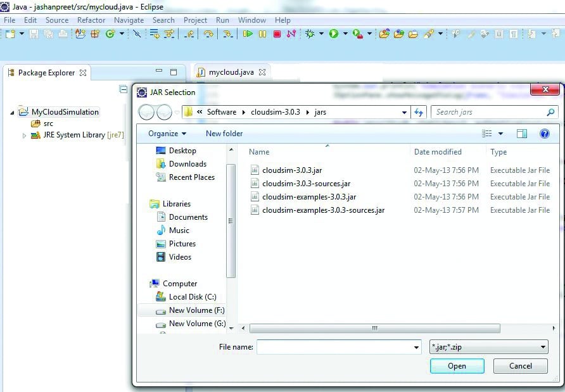
Task: Toggle the preview pane icon in dialog
Action: 521,134
